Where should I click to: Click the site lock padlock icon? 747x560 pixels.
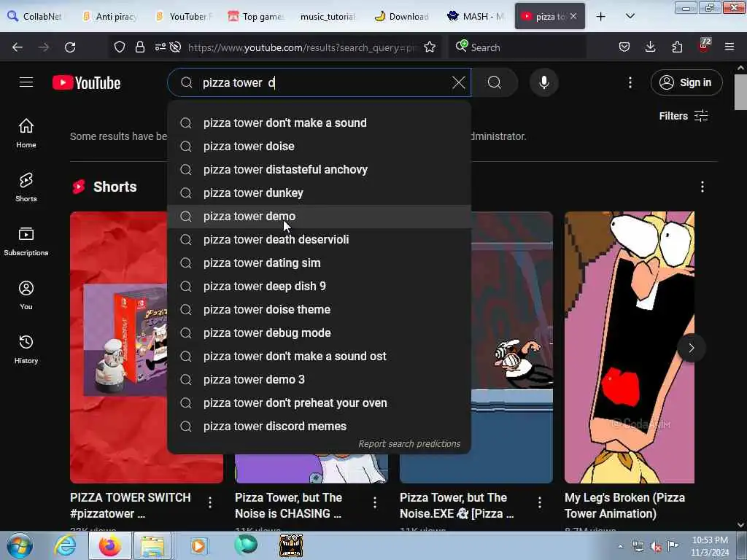pyautogui.click(x=139, y=47)
